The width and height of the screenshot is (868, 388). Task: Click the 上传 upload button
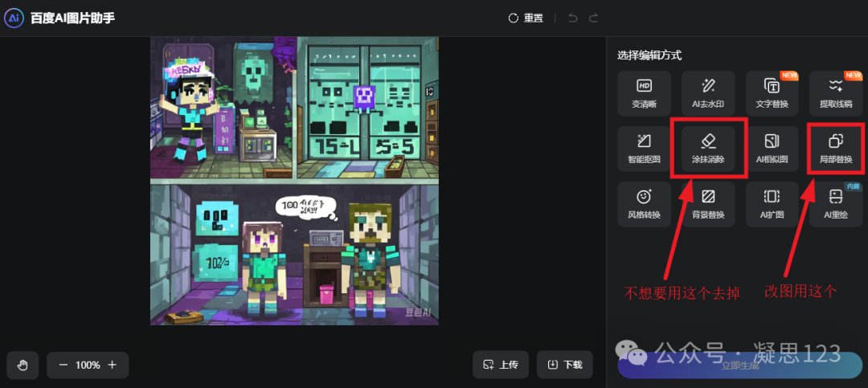pyautogui.click(x=501, y=365)
